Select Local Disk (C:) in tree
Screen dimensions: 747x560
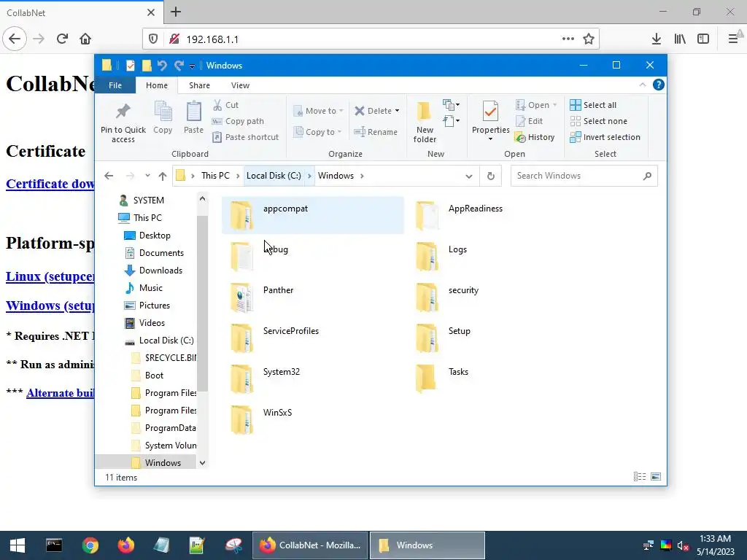tap(166, 341)
